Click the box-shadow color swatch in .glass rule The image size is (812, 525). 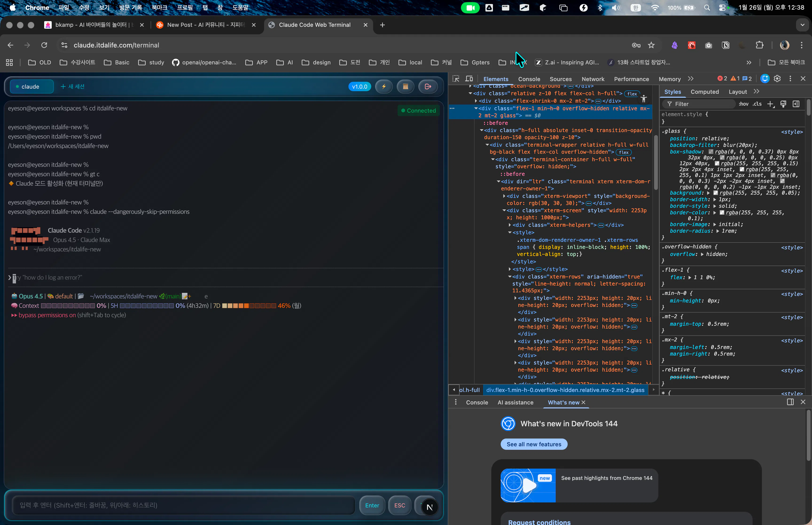(x=711, y=152)
